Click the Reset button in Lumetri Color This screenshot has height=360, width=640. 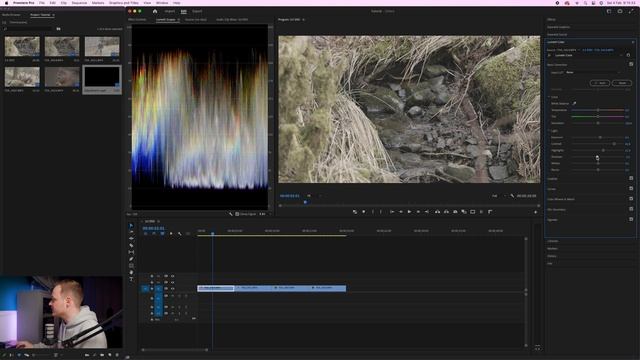pos(622,83)
